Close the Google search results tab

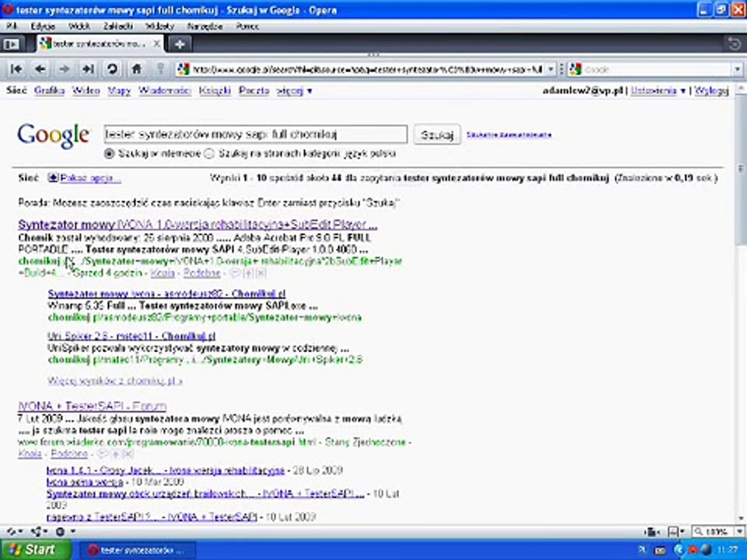click(156, 44)
